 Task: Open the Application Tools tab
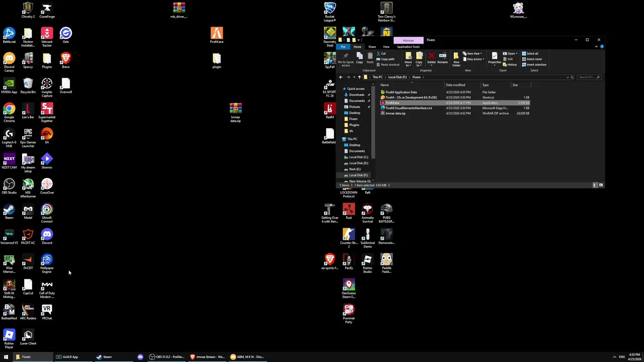(x=408, y=47)
